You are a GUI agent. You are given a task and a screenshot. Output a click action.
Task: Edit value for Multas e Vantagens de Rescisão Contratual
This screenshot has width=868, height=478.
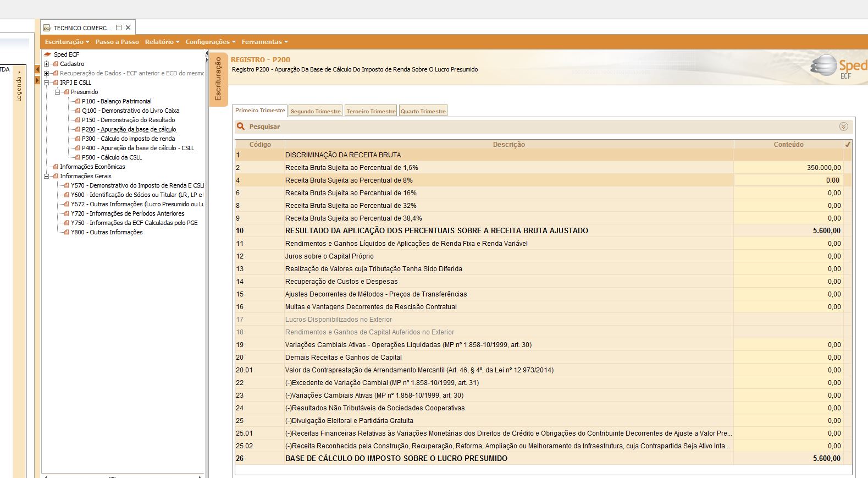coord(788,307)
